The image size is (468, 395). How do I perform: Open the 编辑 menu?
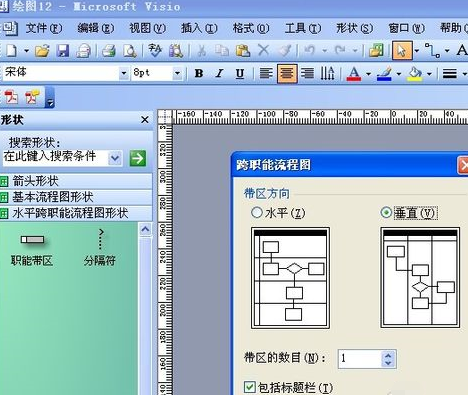[x=96, y=28]
